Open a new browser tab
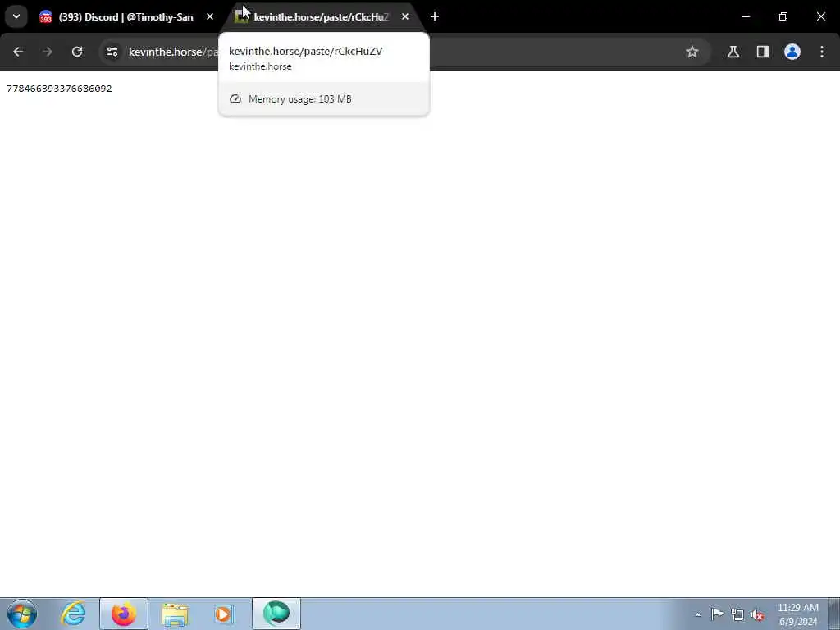 435,17
